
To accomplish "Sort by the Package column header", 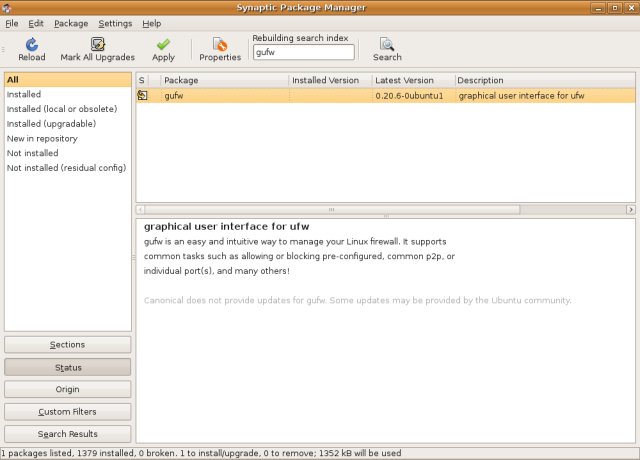I will (224, 80).
